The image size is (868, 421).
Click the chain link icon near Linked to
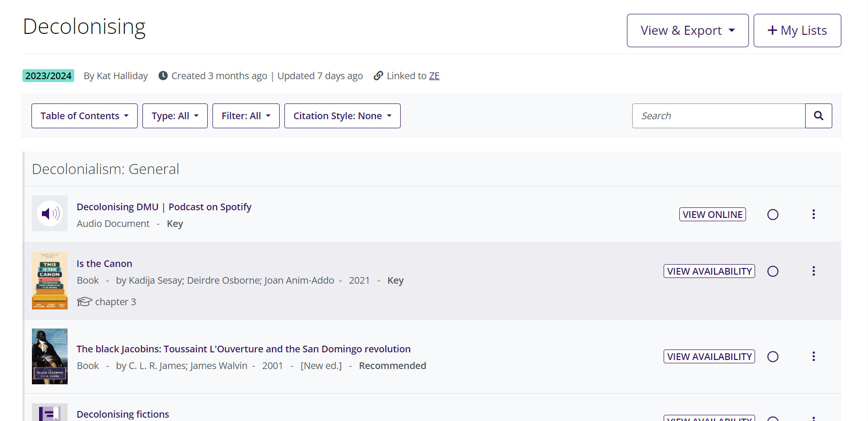click(x=378, y=76)
